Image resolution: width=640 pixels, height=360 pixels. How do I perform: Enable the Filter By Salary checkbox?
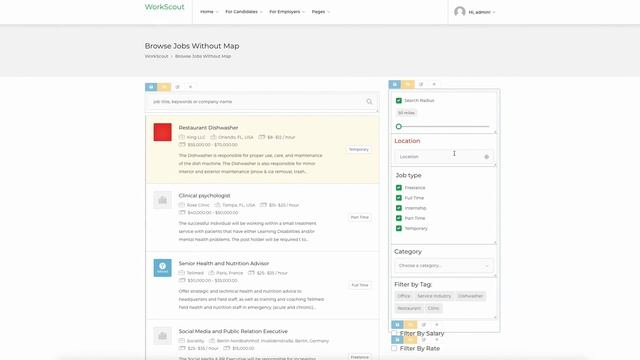[394, 333]
